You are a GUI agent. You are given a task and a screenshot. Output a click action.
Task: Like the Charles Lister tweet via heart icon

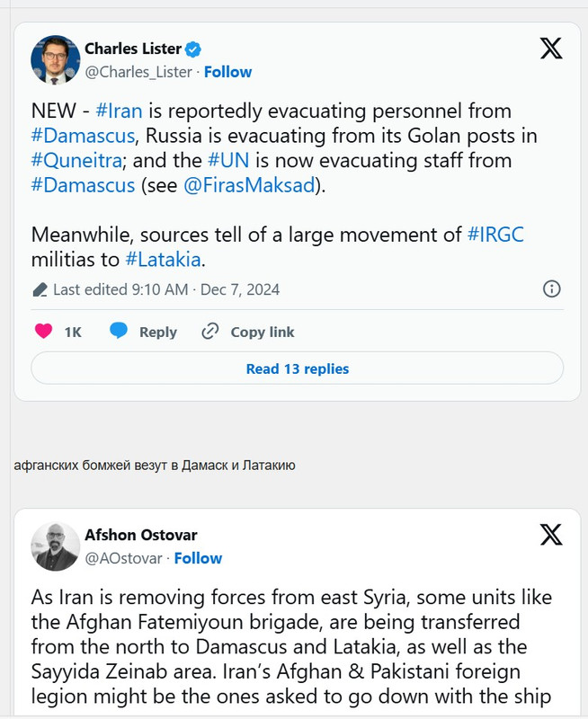point(43,331)
